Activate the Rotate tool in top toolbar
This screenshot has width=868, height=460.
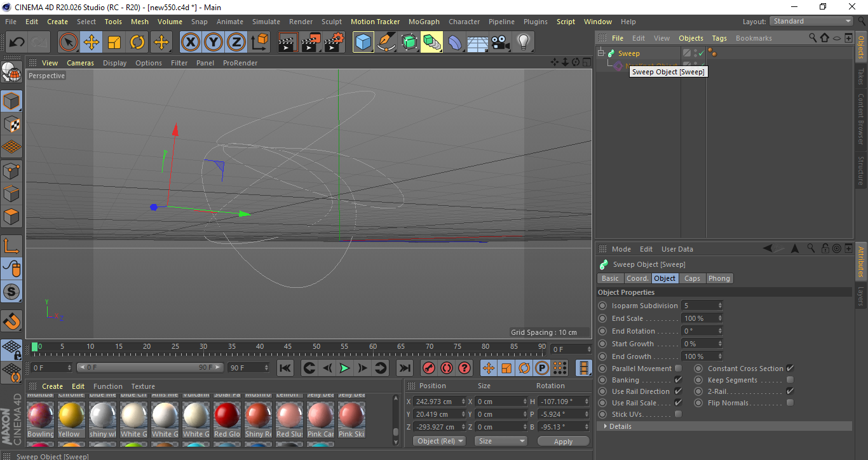(x=137, y=43)
